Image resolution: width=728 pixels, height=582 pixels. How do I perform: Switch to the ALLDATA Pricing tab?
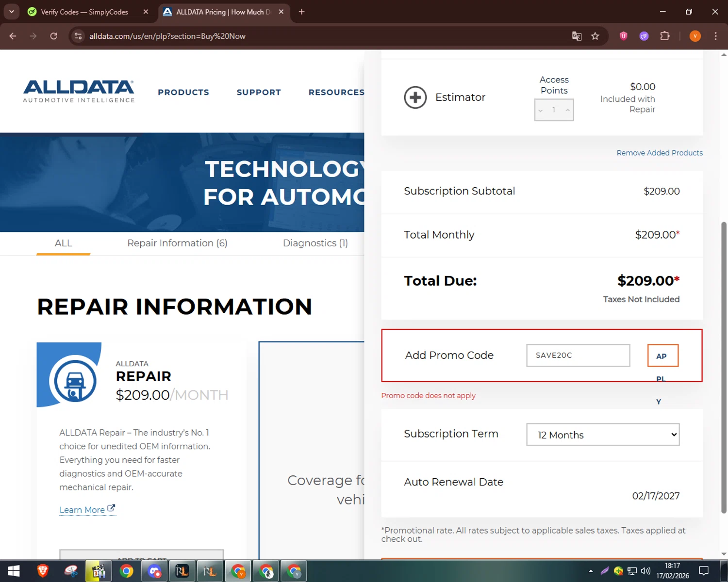coord(223,12)
